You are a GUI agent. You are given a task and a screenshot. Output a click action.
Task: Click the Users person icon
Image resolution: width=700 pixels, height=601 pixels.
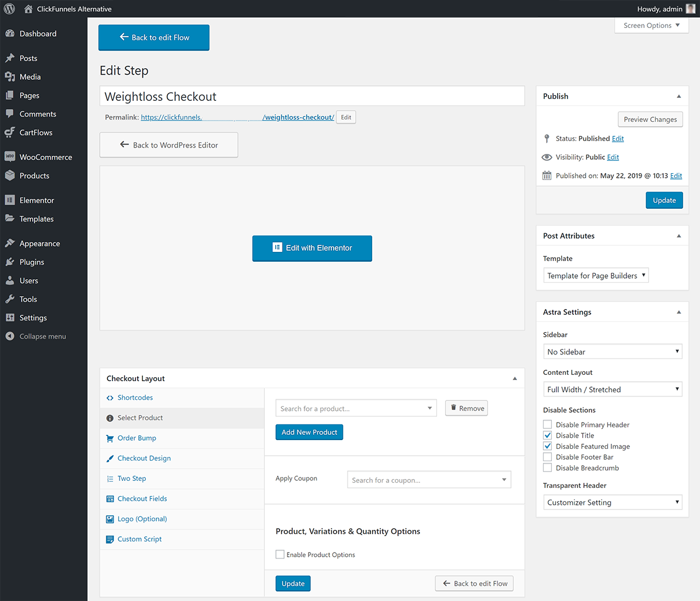point(10,281)
